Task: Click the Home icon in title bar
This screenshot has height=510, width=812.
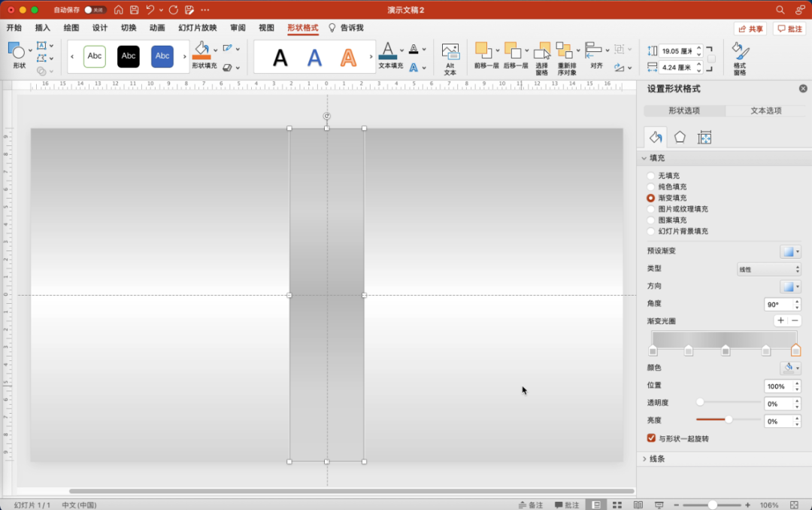Action: pos(119,10)
